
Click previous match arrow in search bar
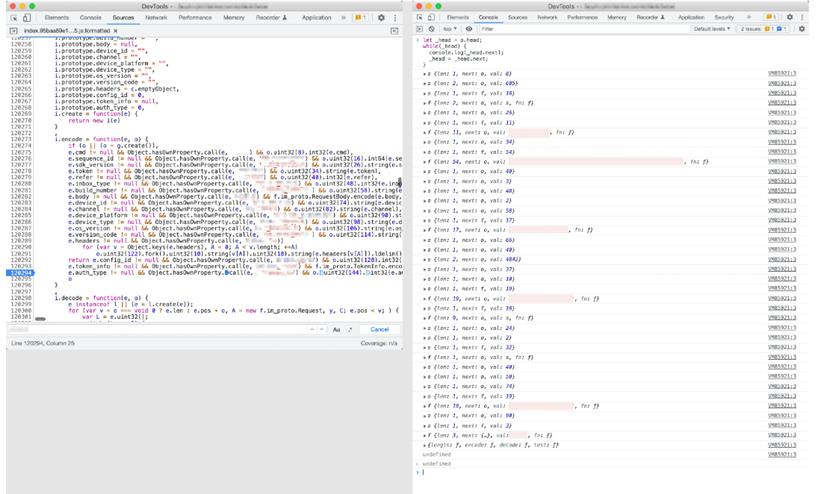point(312,329)
